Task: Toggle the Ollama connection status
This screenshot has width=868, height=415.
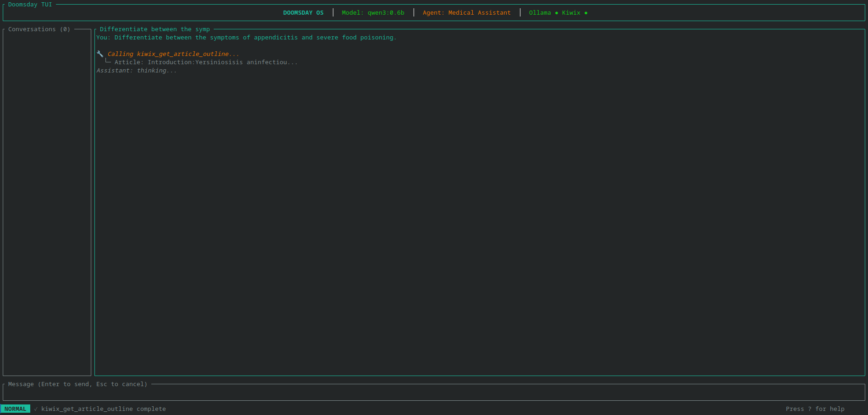Action: click(556, 13)
